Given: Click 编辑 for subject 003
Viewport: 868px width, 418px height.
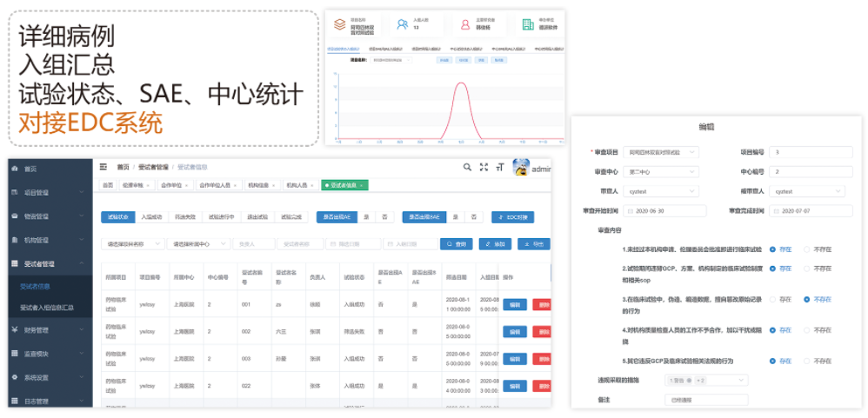Looking at the screenshot, I should pos(515,358).
